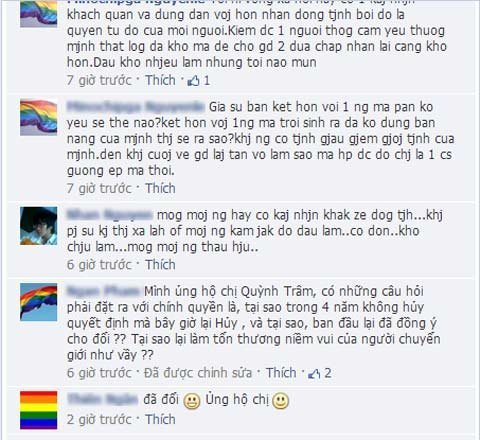This screenshot has width=480, height=440.
Task: Open the solid rainbow stripes flag avatar
Action: [39, 410]
